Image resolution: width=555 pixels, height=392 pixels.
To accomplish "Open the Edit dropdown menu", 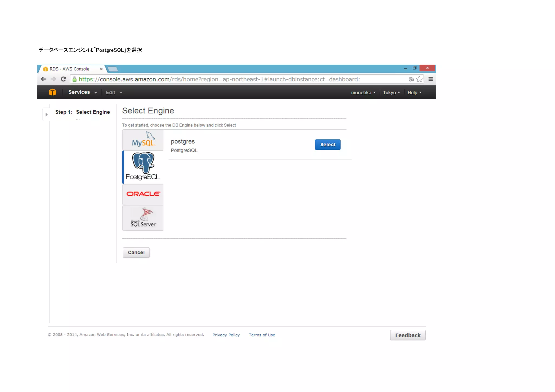I will point(114,92).
